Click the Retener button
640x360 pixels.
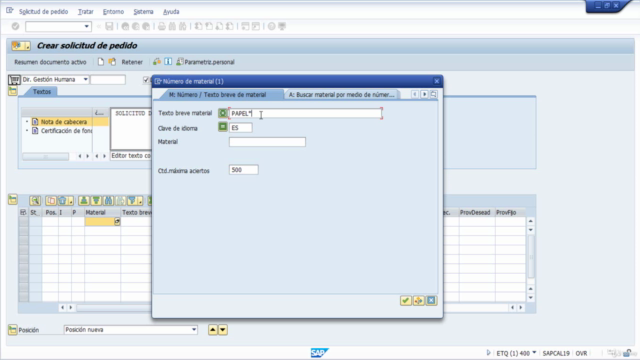coord(132,62)
